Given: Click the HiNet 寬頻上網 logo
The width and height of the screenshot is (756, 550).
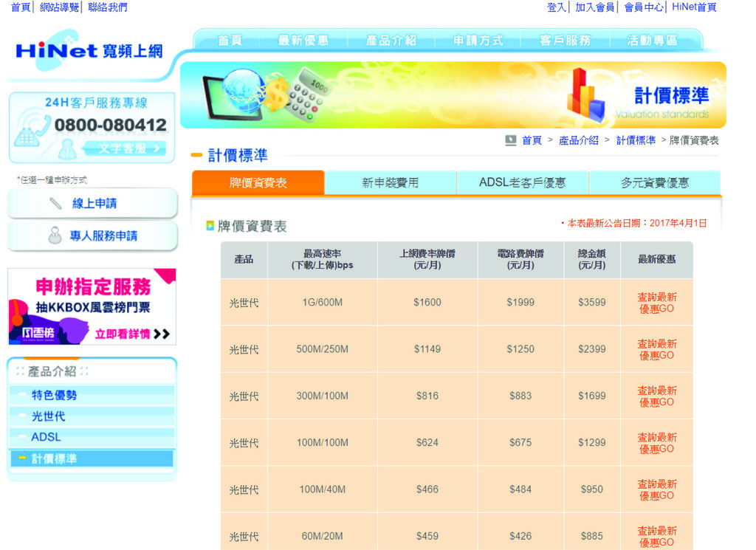Looking at the screenshot, I should tap(89, 51).
